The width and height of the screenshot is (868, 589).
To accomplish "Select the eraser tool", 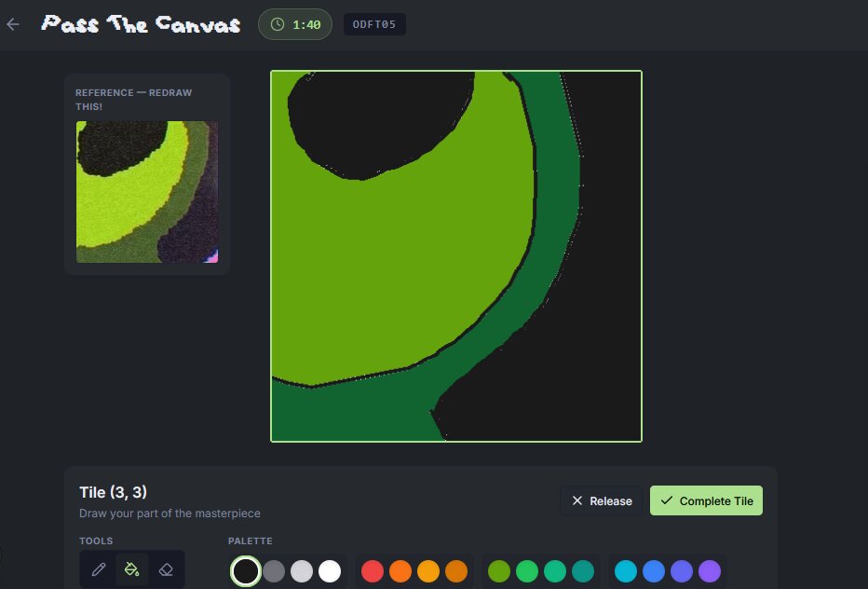I will point(166,569).
